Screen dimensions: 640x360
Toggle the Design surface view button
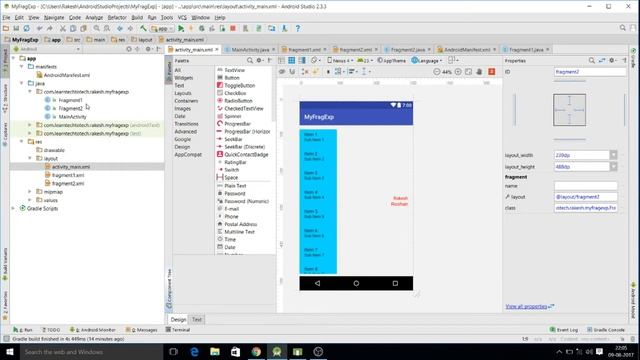click(282, 60)
